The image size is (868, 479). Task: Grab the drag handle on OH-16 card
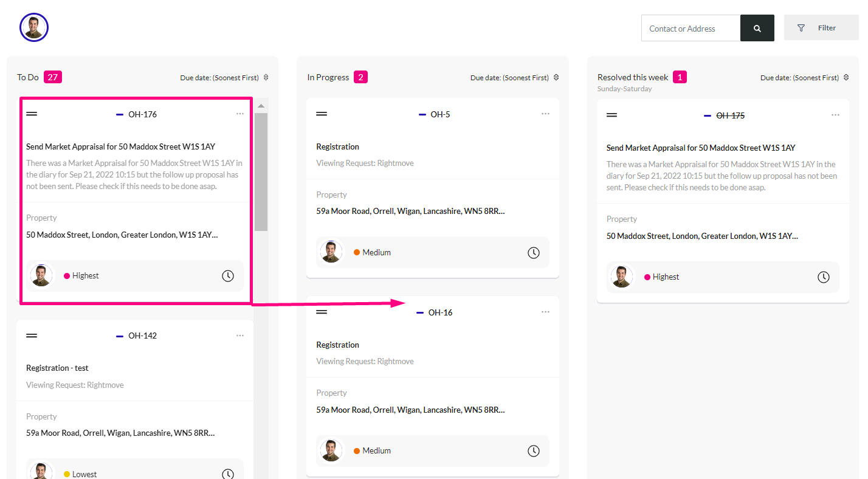tap(322, 312)
